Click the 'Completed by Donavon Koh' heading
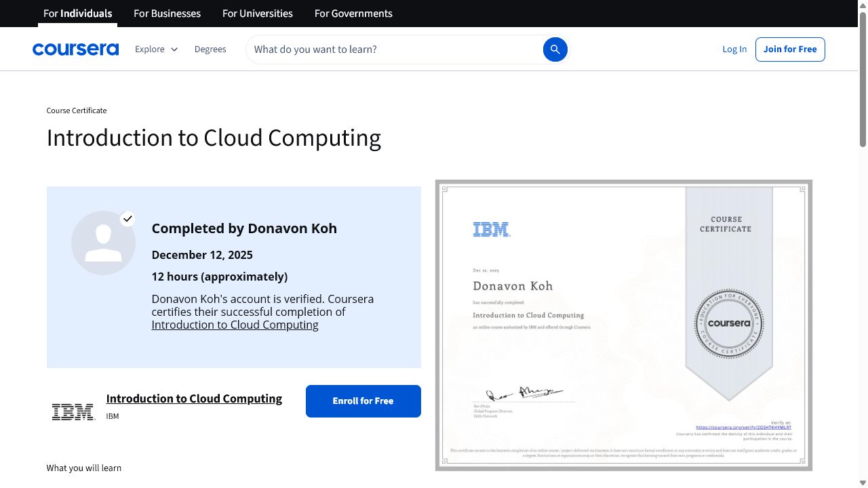Screen dimensions: 868x488 tap(244, 228)
